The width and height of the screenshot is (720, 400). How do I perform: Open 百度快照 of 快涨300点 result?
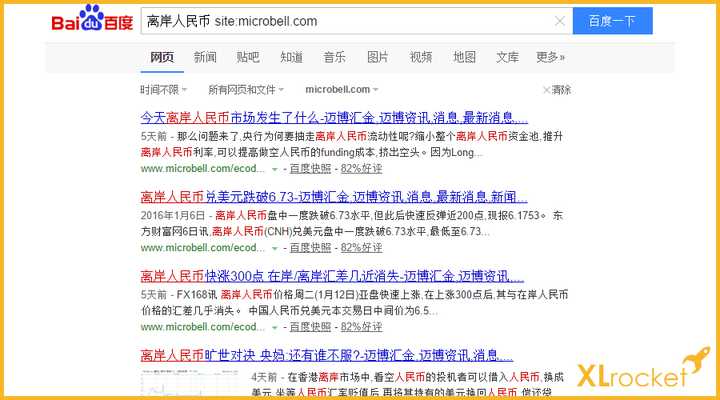[x=310, y=327]
